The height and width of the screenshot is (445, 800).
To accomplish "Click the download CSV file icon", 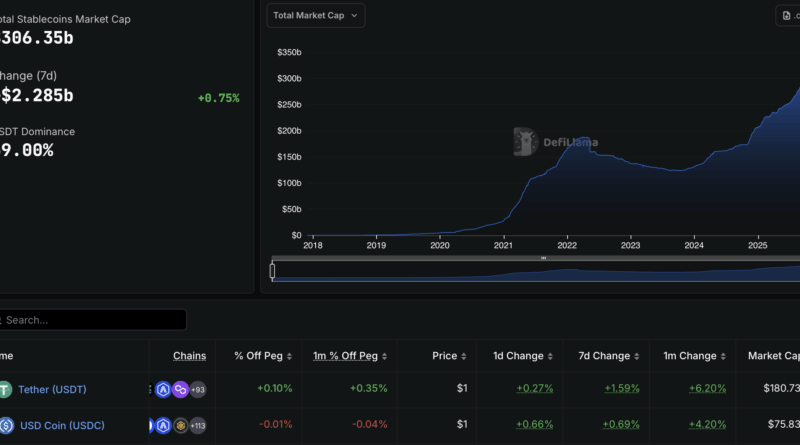I will click(787, 15).
